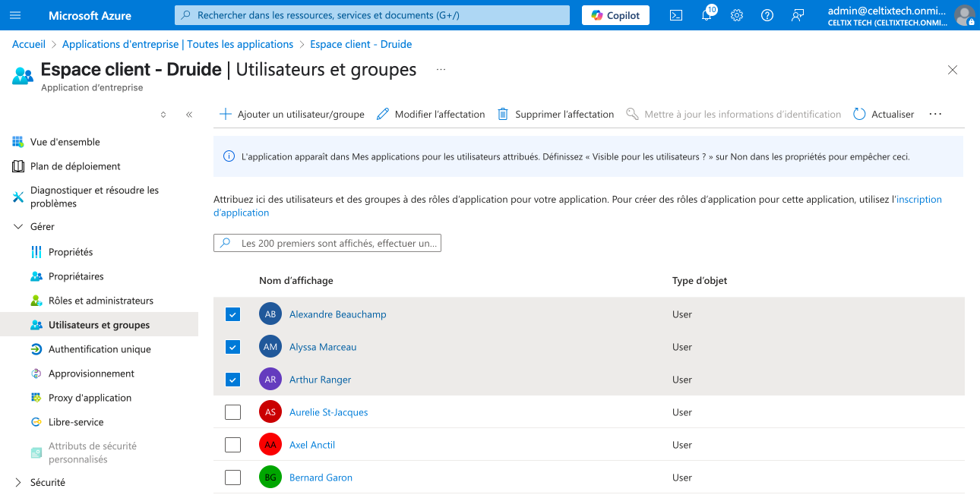The image size is (980, 498).
Task: Uncheck the Alexandre Beauchamp checkbox
Action: point(233,314)
